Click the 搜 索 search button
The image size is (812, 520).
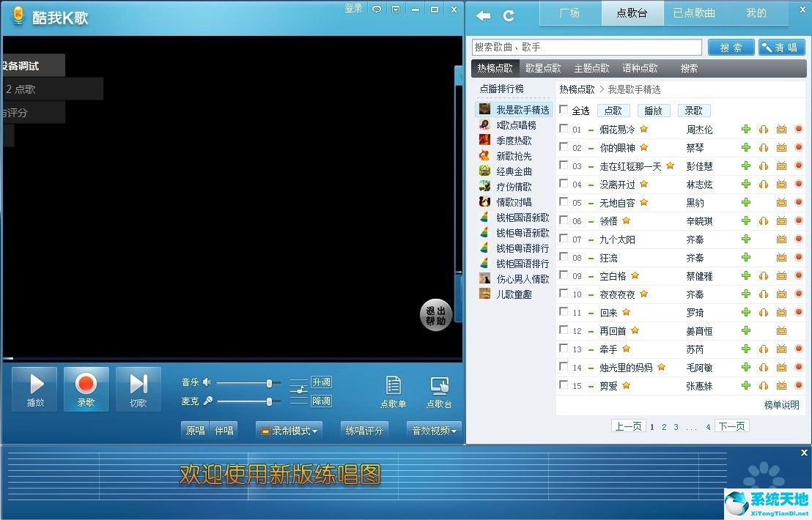pyautogui.click(x=731, y=48)
